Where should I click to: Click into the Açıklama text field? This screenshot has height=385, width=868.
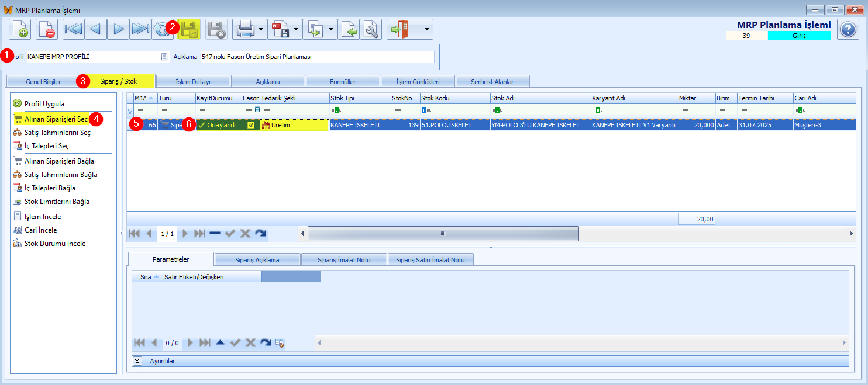(x=317, y=57)
